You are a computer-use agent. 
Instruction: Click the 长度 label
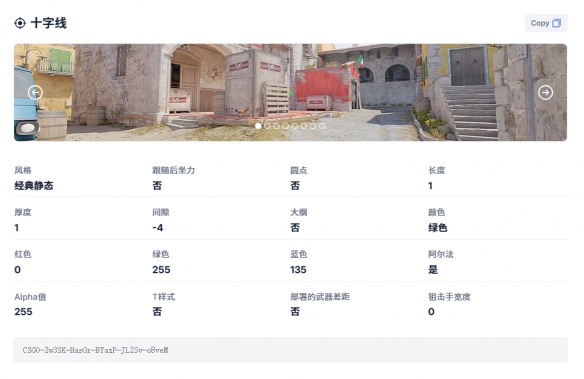click(437, 171)
